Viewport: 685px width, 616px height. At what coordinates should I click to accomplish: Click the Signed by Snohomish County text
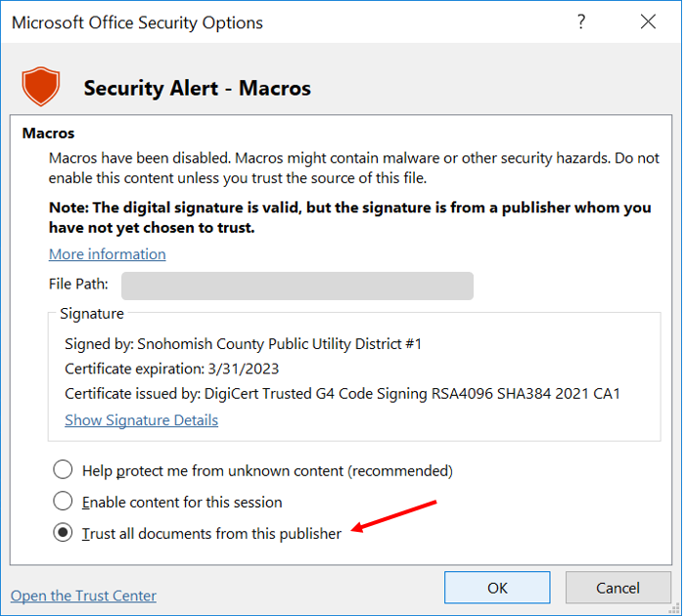pyautogui.click(x=243, y=344)
